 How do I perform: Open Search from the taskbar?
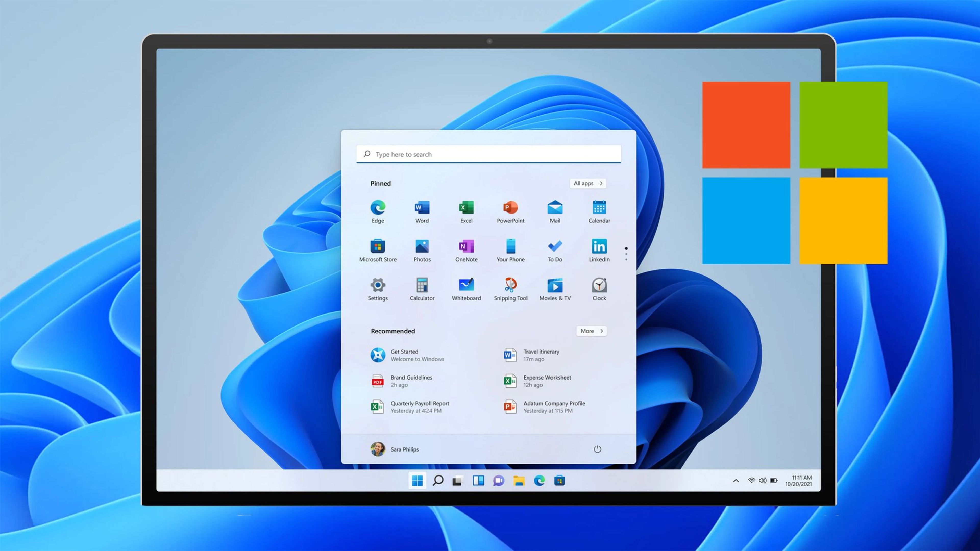click(438, 480)
